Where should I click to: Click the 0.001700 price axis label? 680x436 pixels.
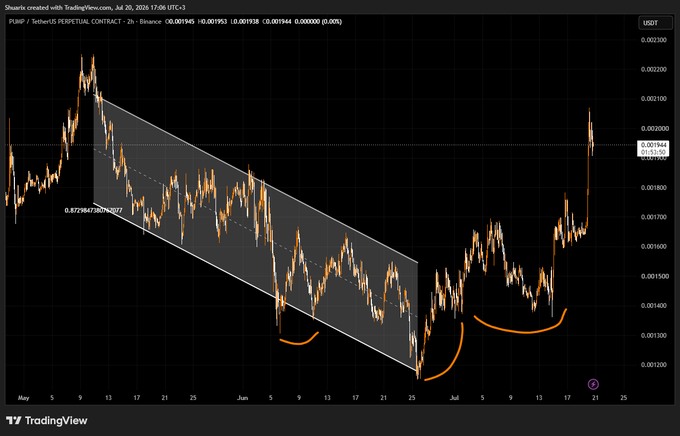654,217
